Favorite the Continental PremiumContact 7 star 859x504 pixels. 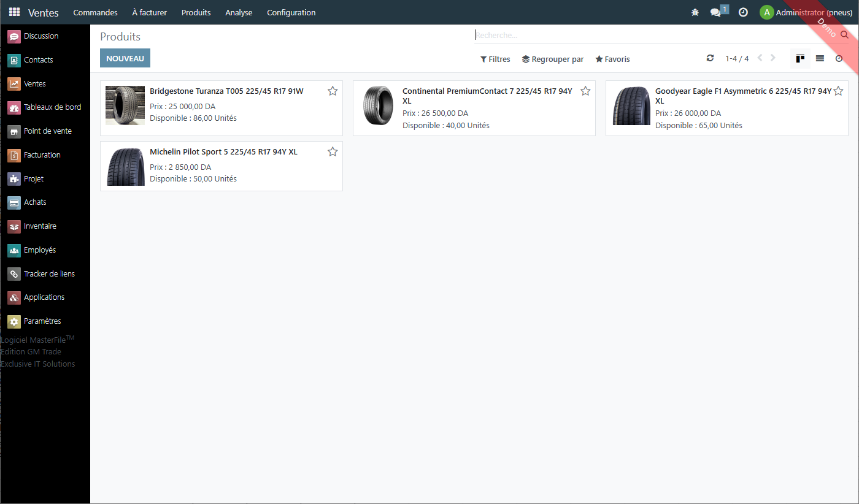click(x=585, y=91)
